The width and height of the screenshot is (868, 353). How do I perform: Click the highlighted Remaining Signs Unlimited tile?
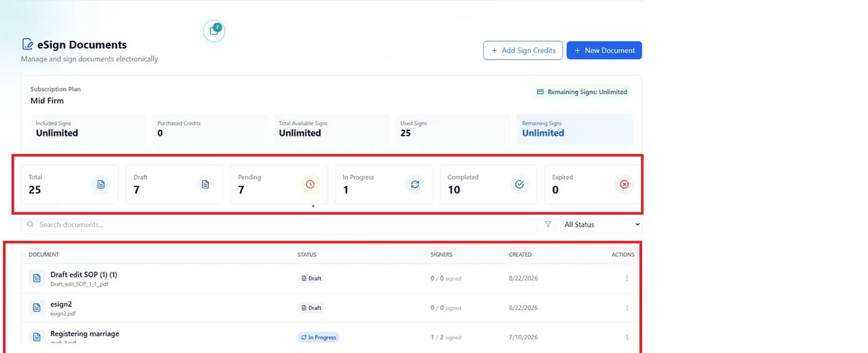(574, 129)
